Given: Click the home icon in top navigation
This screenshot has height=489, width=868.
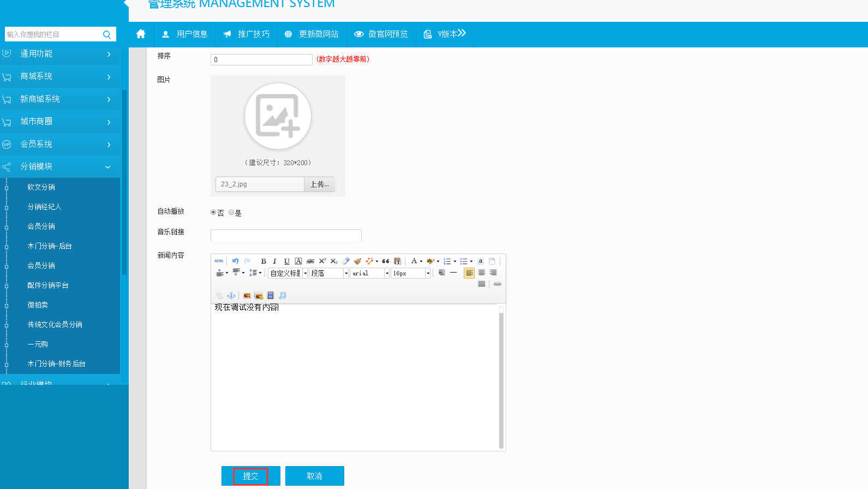Looking at the screenshot, I should click(x=141, y=34).
